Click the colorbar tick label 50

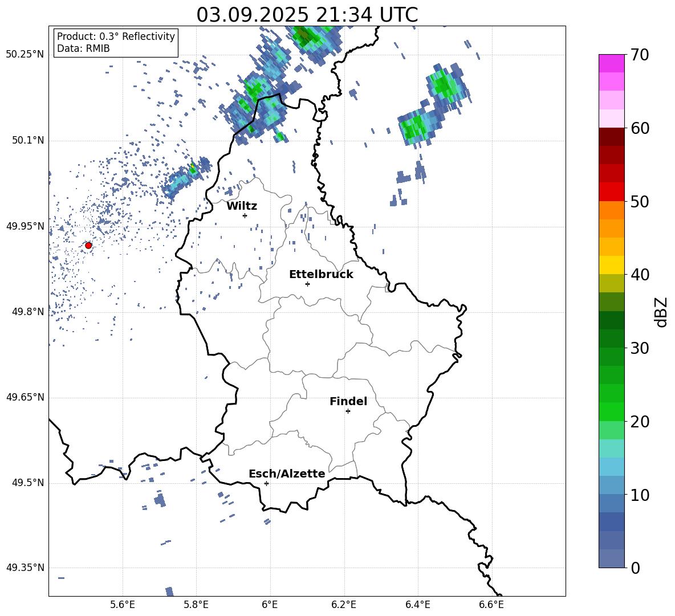640,201
